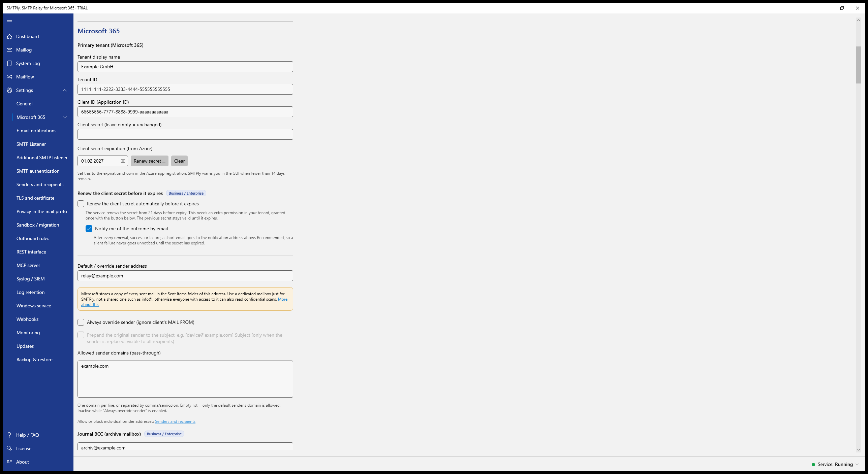The image size is (868, 474).
Task: Open Outbound rules settings
Action: 33,238
